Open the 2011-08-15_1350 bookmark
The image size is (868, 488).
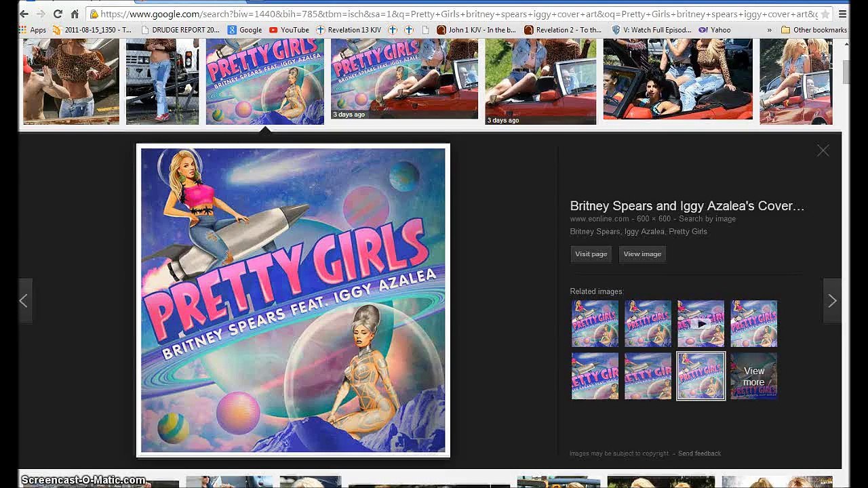tap(92, 30)
